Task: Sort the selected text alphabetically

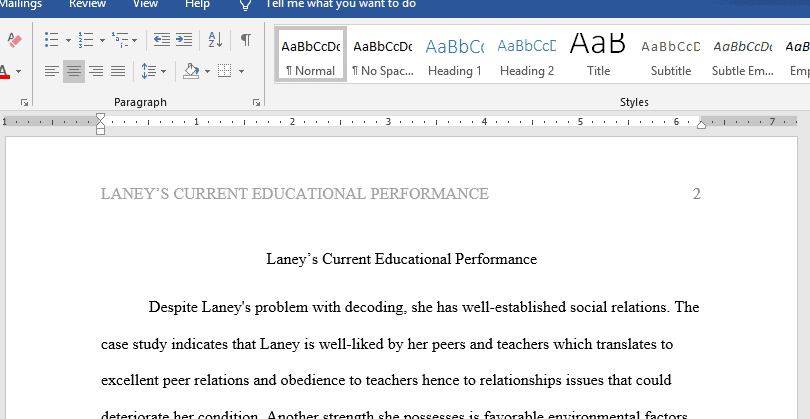Action: coord(215,40)
